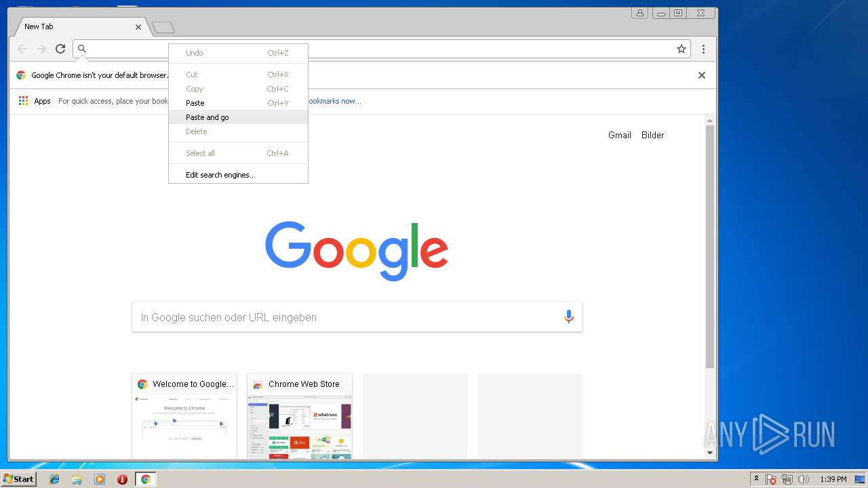Click Select all in the context menu

click(x=238, y=153)
